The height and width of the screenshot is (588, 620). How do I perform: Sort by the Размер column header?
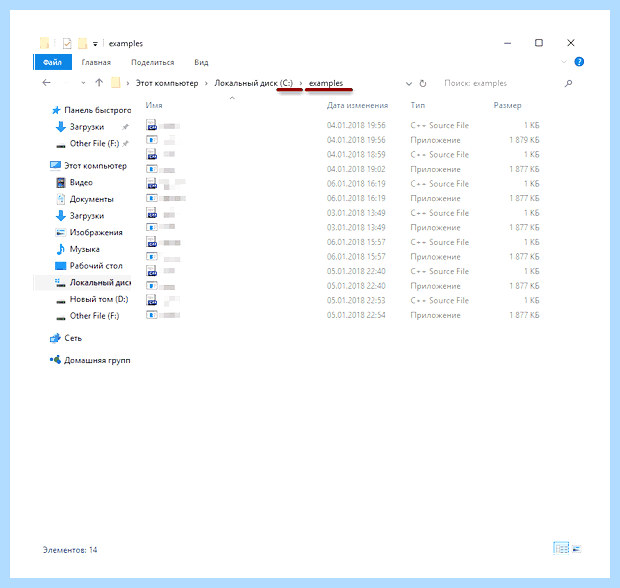point(507,105)
